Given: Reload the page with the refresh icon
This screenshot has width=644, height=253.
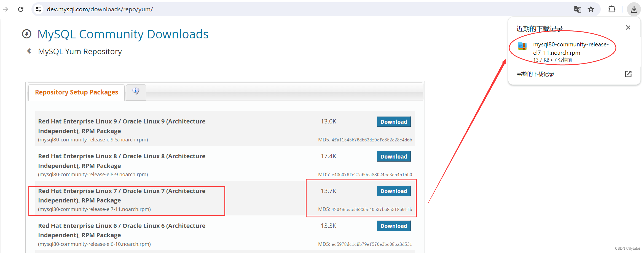Looking at the screenshot, I should [x=21, y=9].
